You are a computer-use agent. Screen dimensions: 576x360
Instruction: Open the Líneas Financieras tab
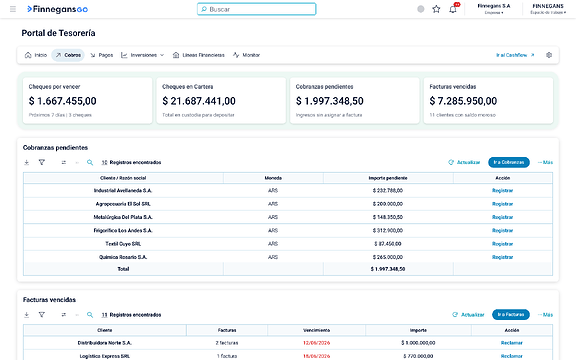click(199, 55)
